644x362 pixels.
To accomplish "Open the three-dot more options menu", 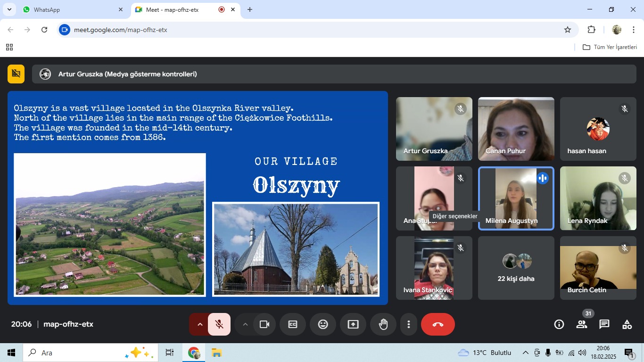I will (x=409, y=324).
